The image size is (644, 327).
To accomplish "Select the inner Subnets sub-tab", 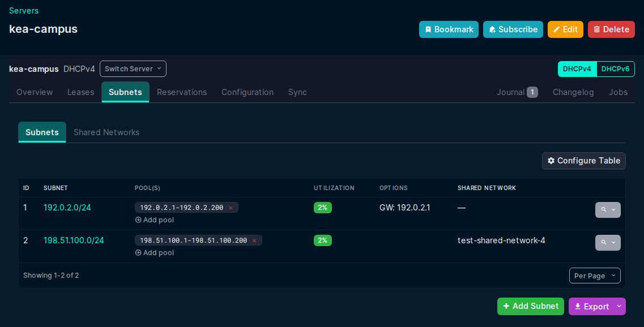I will (42, 132).
